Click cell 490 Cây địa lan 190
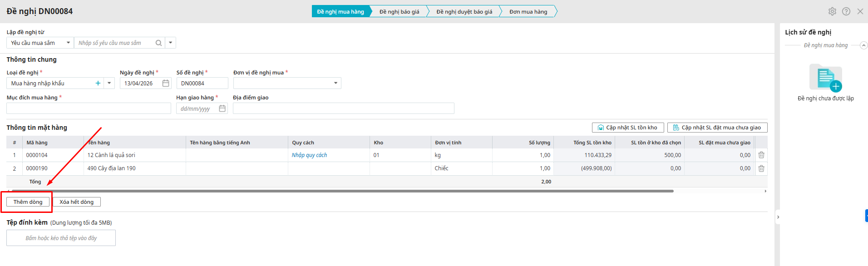Viewport: 868px width, 266px height. [135, 168]
